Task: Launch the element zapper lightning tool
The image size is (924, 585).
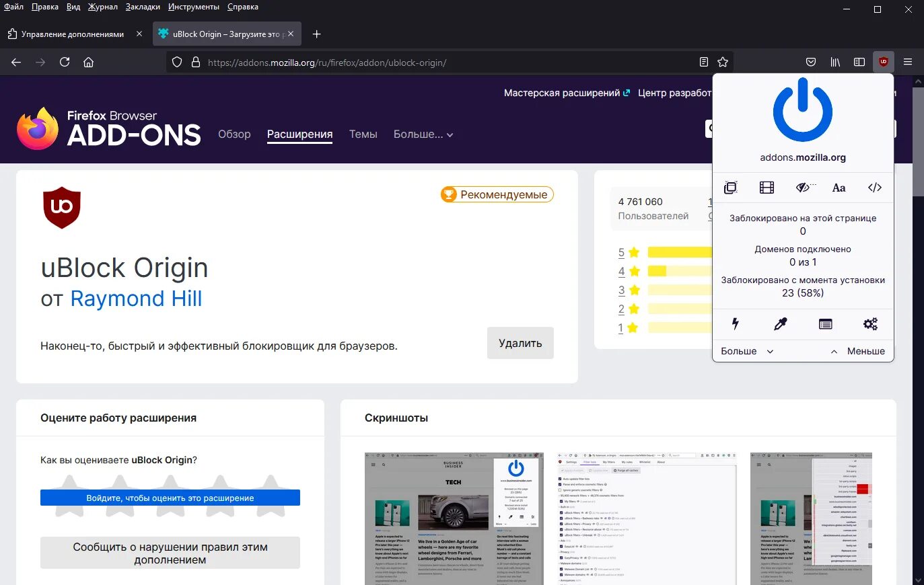Action: 735,324
